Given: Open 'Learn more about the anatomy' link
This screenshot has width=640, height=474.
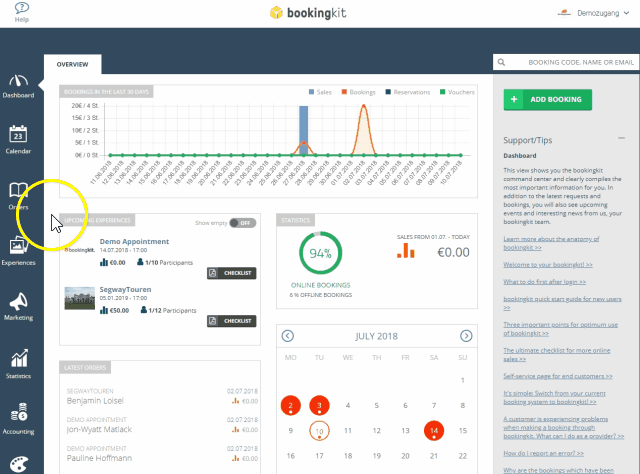Looking at the screenshot, I should pos(551,243).
